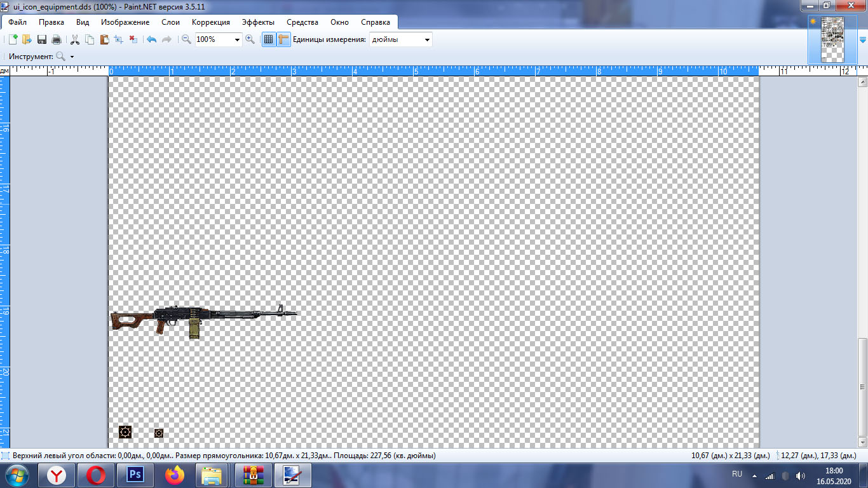This screenshot has height=488, width=868.
Task: Click the New image icon
Action: point(13,39)
